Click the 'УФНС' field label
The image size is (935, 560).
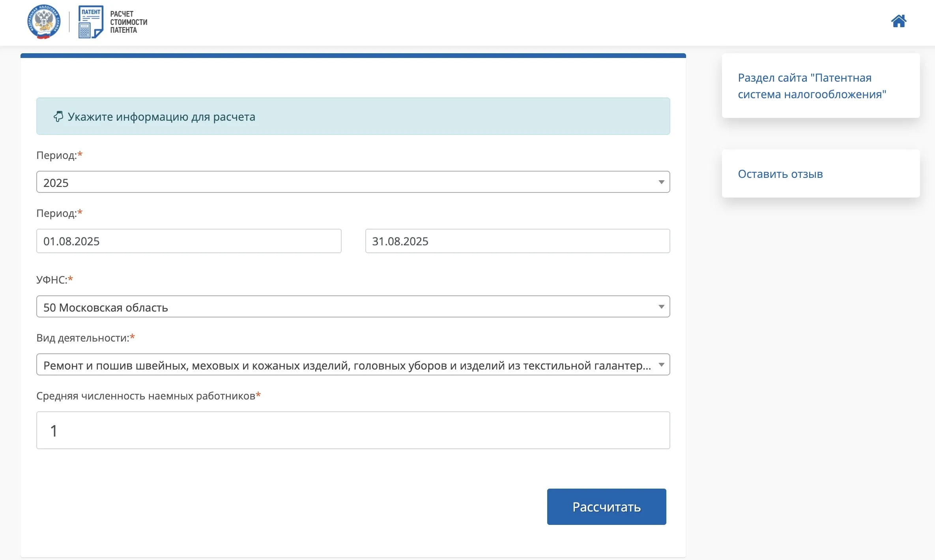(52, 280)
